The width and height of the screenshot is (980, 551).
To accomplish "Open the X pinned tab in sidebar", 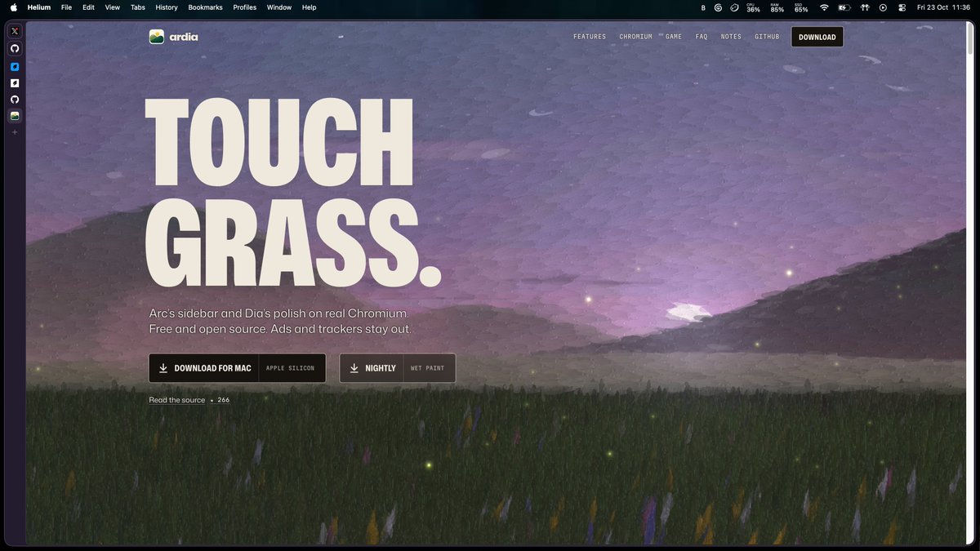I will tap(15, 31).
